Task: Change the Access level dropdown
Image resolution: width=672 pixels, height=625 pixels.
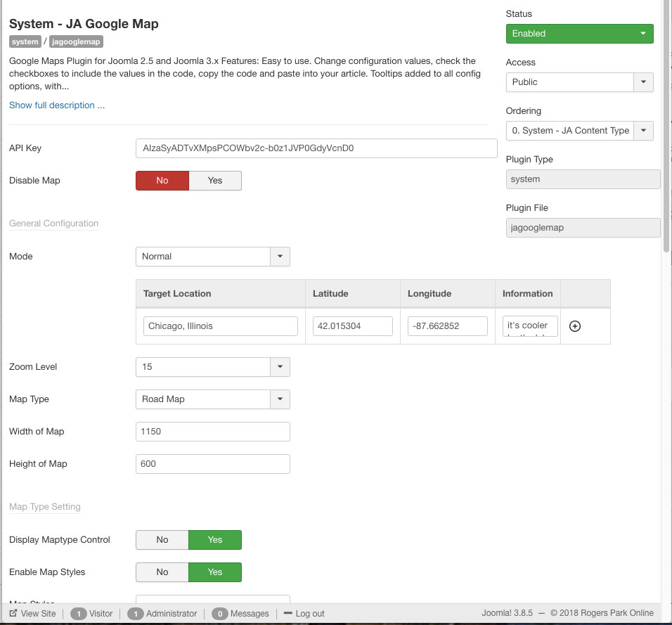Action: coord(642,82)
